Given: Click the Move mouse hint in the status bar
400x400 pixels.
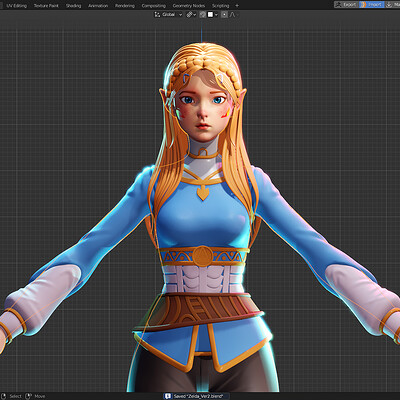Looking at the screenshot, I should pos(36,396).
